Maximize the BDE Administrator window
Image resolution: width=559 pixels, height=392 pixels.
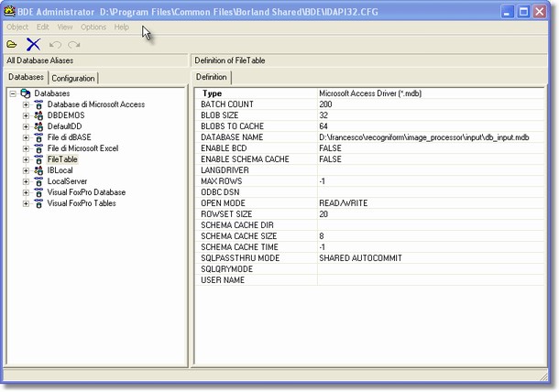[x=523, y=12]
